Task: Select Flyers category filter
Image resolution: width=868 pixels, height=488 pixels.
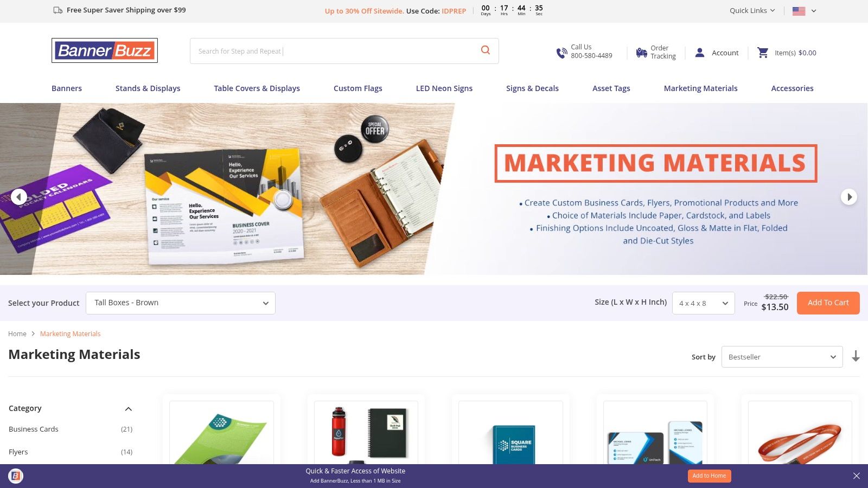Action: point(18,452)
